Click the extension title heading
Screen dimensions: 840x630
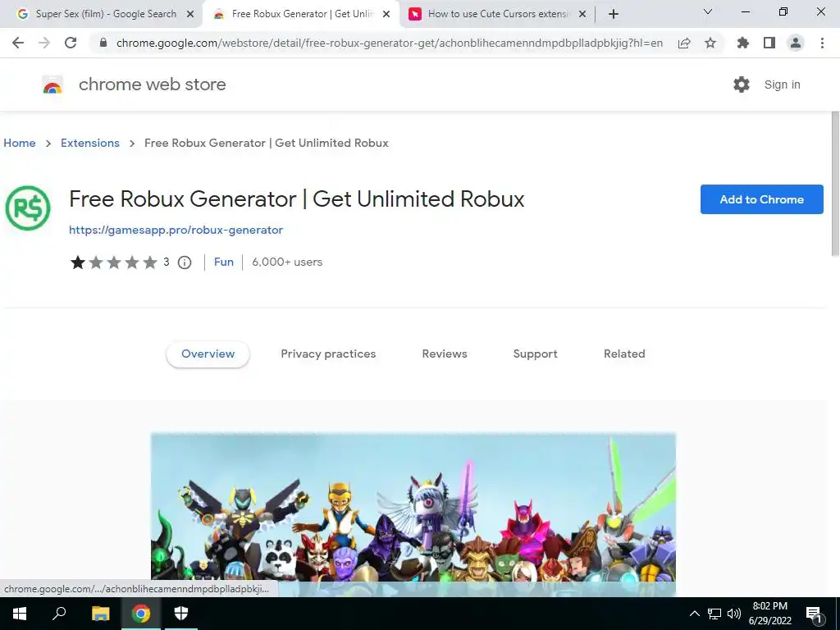coord(296,199)
